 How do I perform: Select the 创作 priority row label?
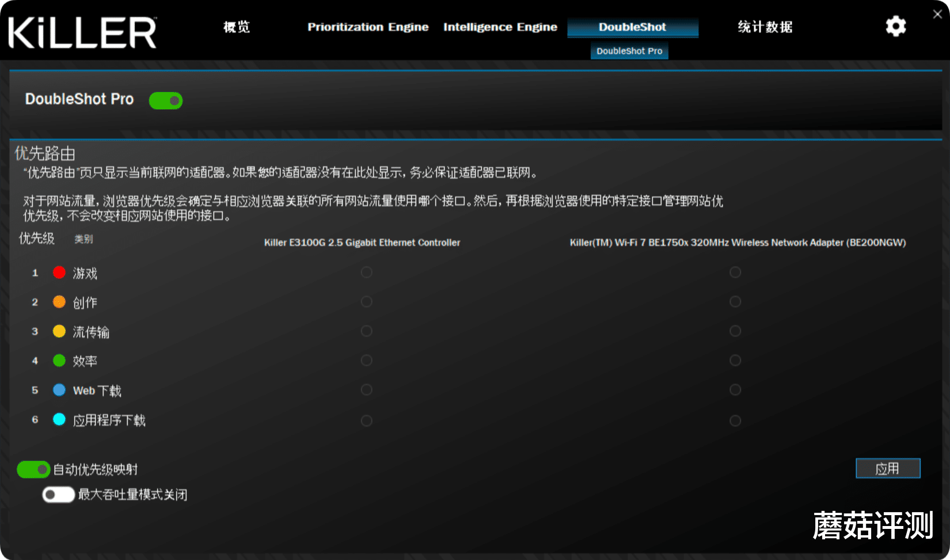coord(85,303)
